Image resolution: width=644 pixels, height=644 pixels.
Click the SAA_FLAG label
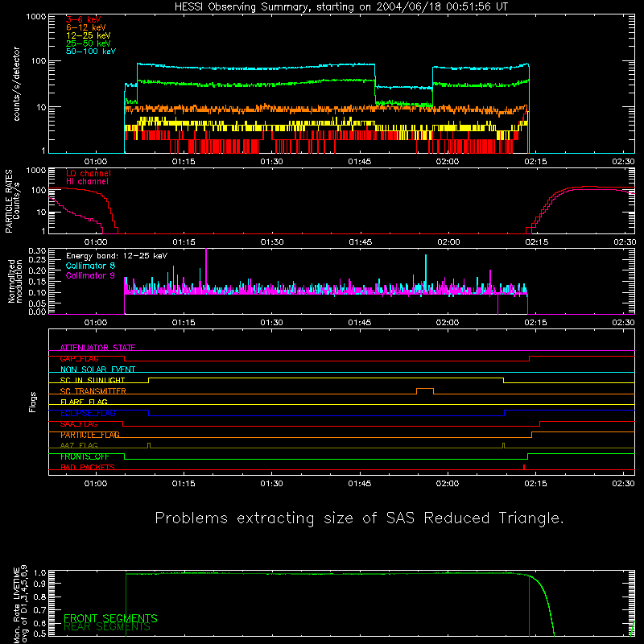pyautogui.click(x=79, y=424)
